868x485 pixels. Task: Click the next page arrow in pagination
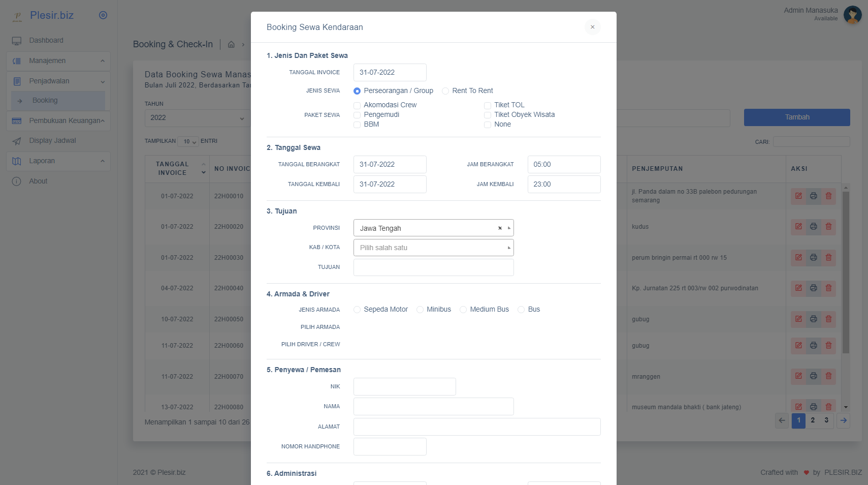tap(843, 420)
